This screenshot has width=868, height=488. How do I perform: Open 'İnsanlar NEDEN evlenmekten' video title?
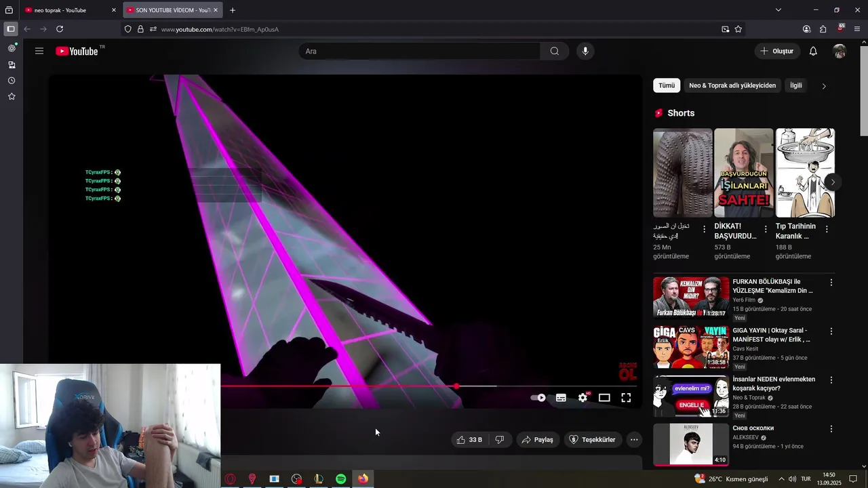click(x=774, y=384)
